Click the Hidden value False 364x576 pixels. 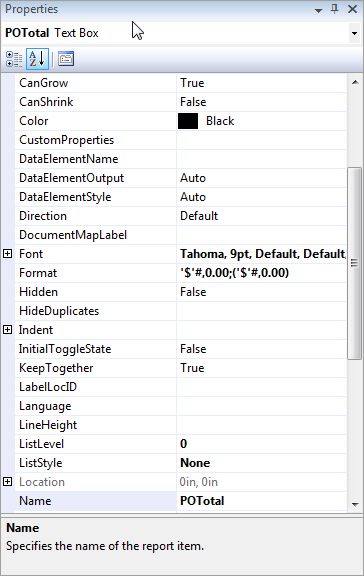pyautogui.click(x=193, y=292)
